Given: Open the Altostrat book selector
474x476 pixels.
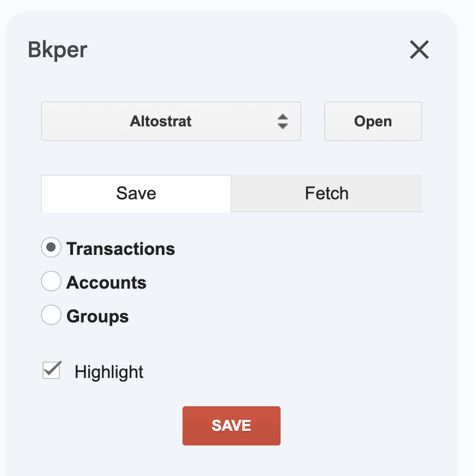Looking at the screenshot, I should click(x=171, y=121).
